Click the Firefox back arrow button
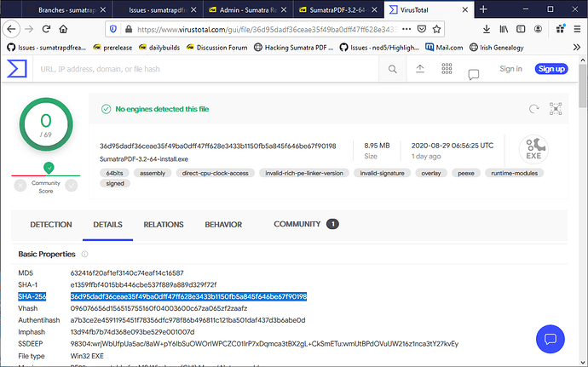This screenshot has height=367, width=588. tap(11, 29)
